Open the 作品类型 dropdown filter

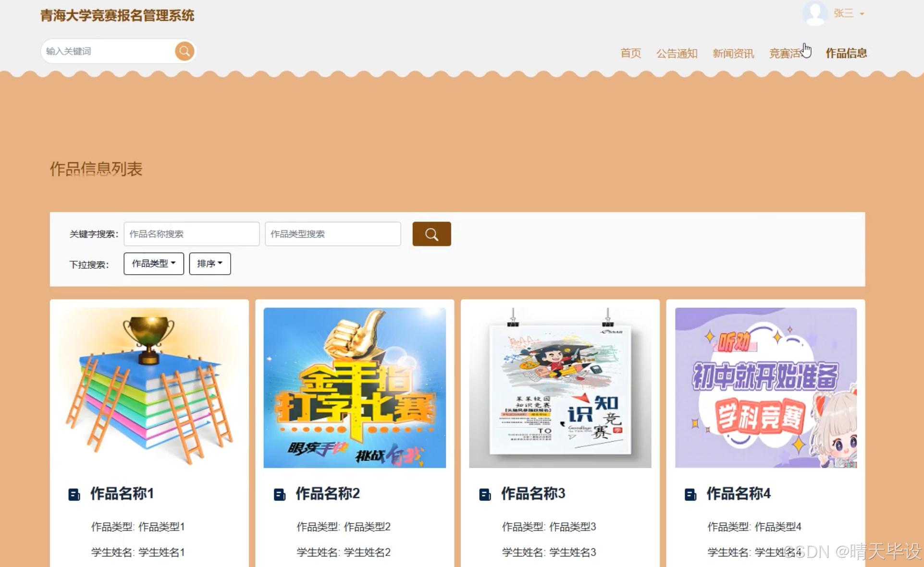[x=154, y=264]
